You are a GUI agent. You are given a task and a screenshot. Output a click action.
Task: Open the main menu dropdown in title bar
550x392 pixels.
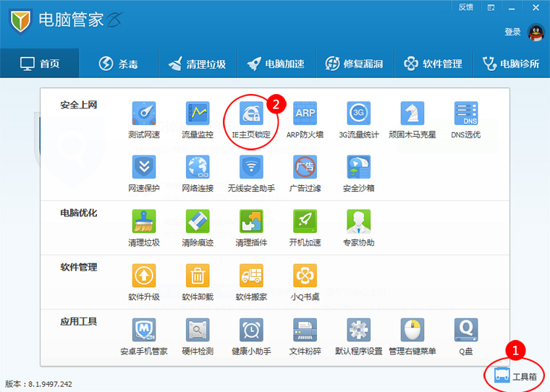[x=491, y=7]
